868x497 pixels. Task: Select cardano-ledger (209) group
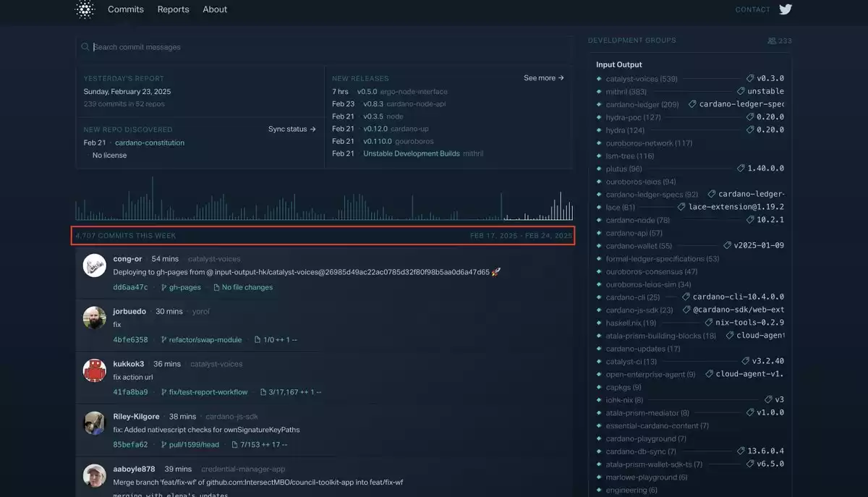642,104
